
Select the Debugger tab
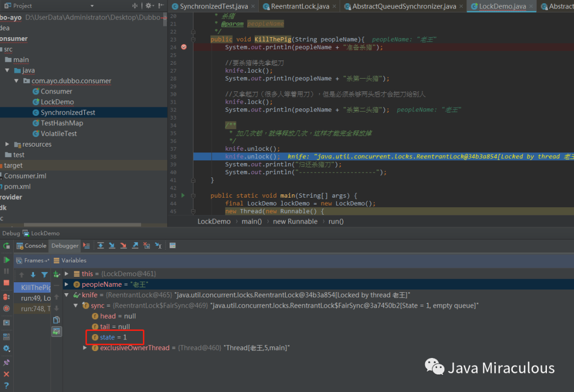click(65, 245)
